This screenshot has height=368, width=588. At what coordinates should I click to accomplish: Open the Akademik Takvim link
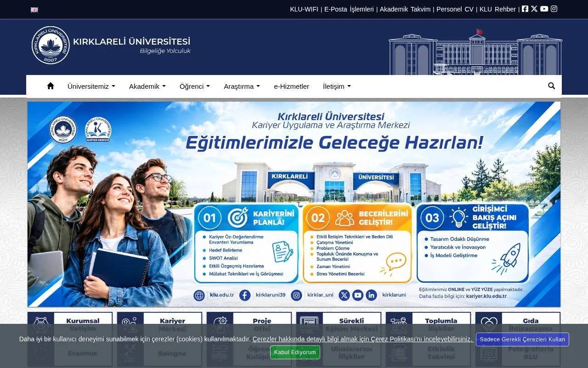[x=405, y=9]
